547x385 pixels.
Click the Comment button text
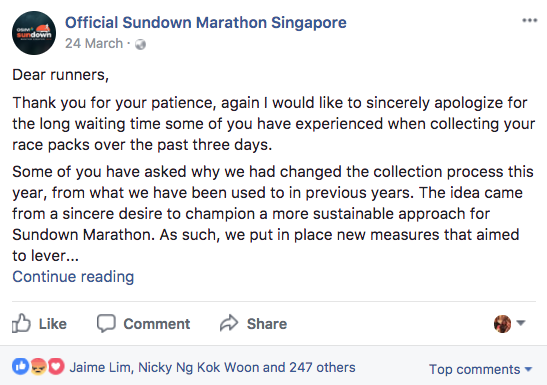coord(157,324)
